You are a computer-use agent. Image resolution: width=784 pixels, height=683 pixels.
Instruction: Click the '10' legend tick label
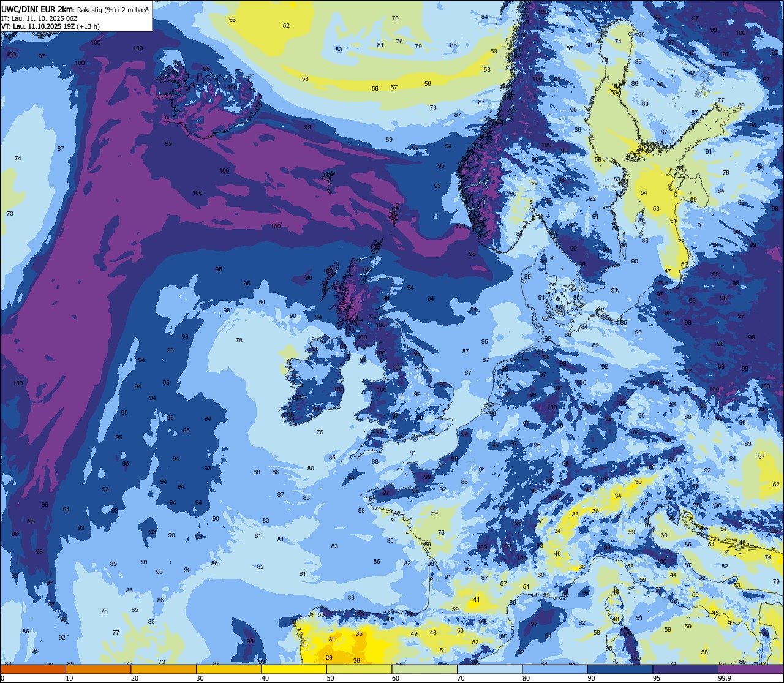(70, 678)
